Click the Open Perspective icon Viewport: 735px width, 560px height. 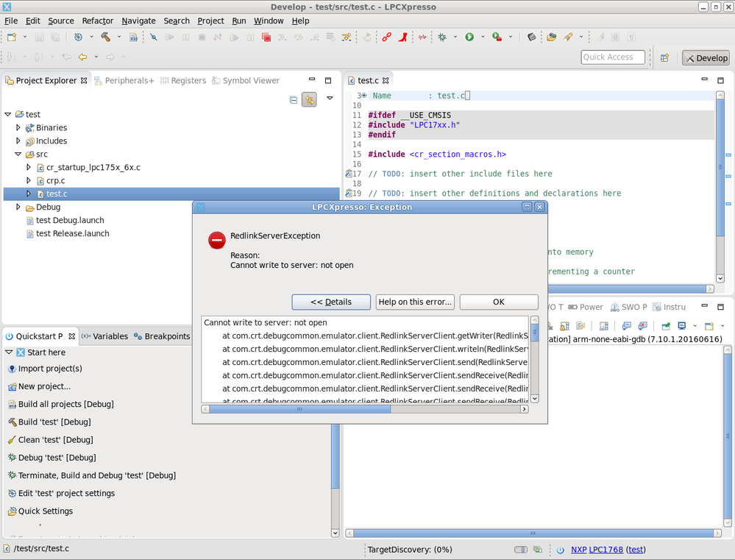(x=664, y=57)
